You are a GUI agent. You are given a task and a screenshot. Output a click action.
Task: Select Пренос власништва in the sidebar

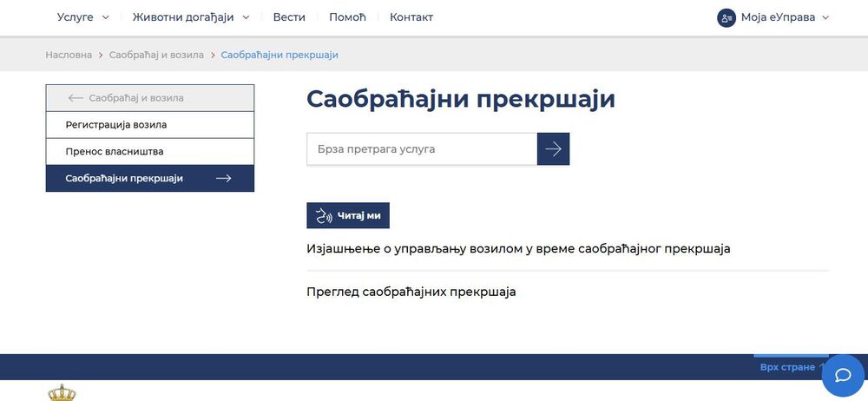pos(115,152)
